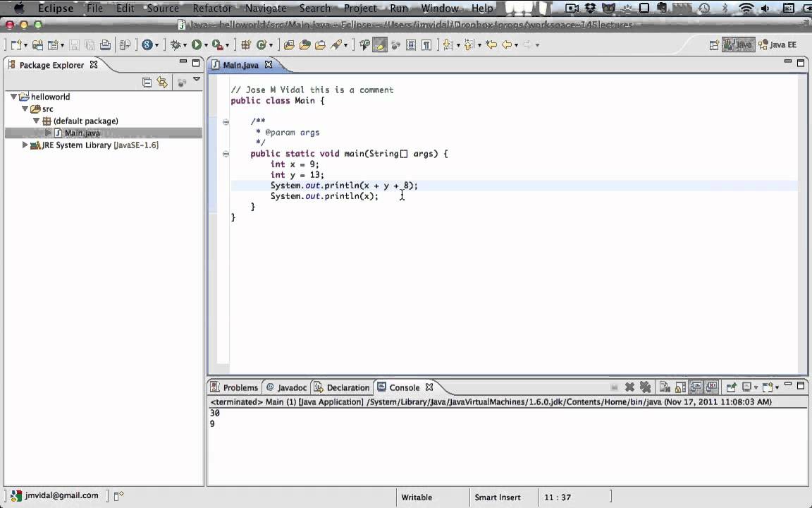The height and width of the screenshot is (508, 812).
Task: Click the New Java Class icon
Action: click(261, 44)
